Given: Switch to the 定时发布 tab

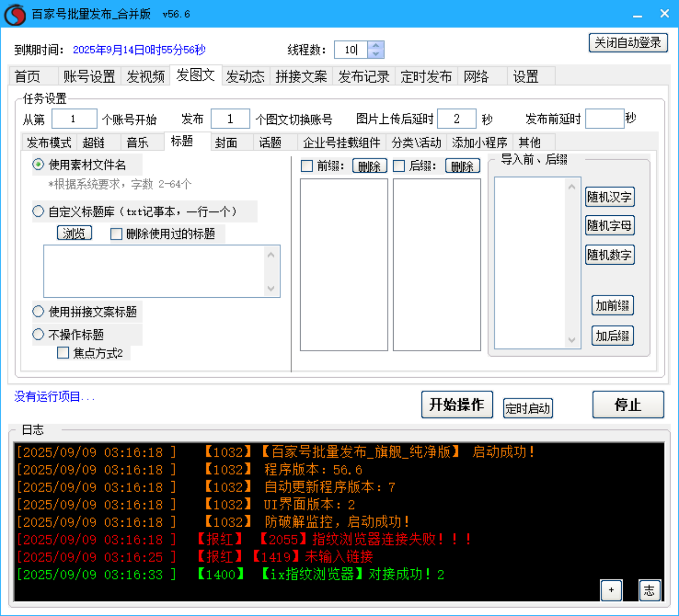Looking at the screenshot, I should [426, 76].
